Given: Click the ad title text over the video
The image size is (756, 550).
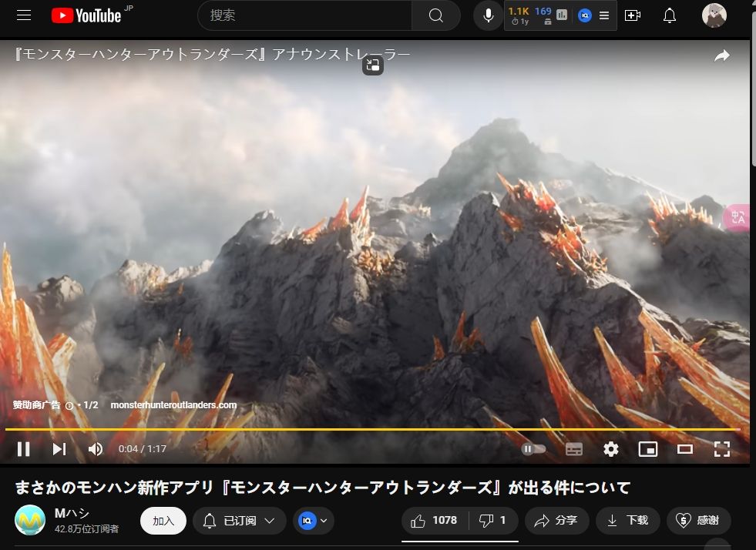Looking at the screenshot, I should pyautogui.click(x=212, y=54).
